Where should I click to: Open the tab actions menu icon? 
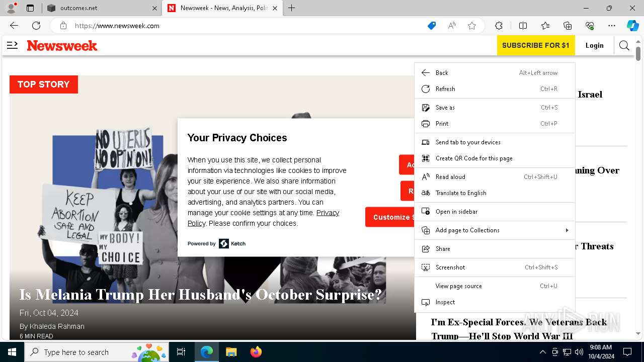30,8
